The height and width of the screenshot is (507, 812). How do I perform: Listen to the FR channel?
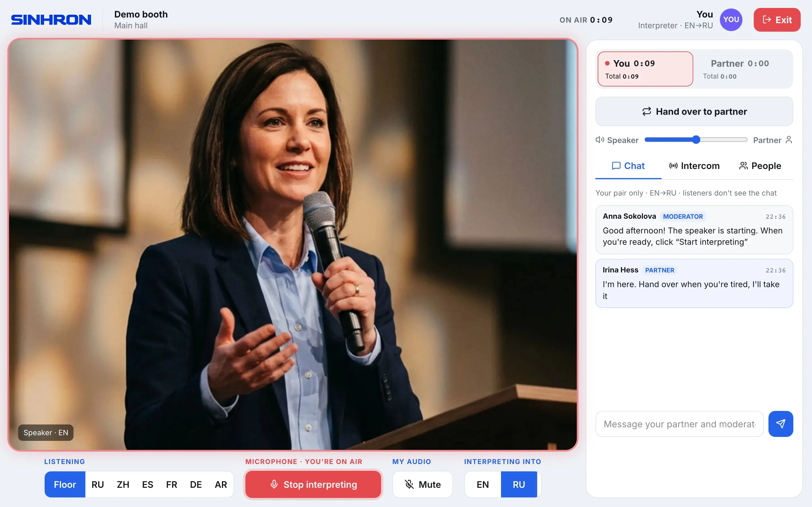172,484
